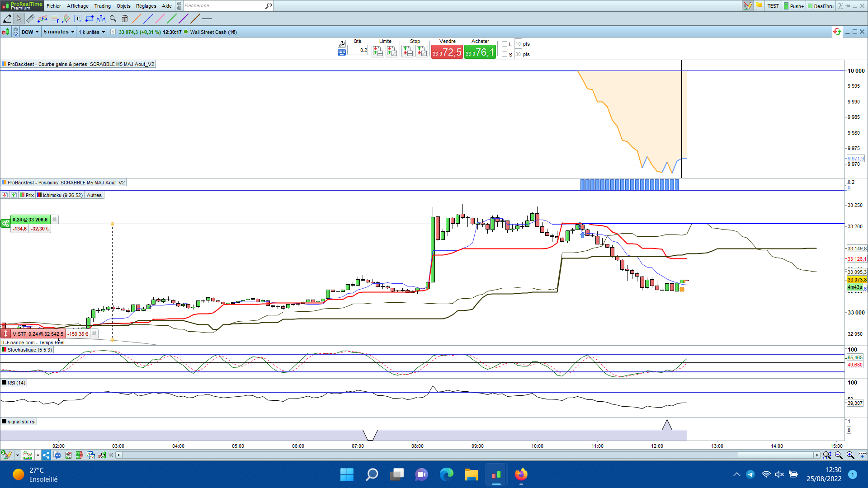Image resolution: width=868 pixels, height=488 pixels.
Task: Enable the S stop points checkbox
Action: (505, 54)
